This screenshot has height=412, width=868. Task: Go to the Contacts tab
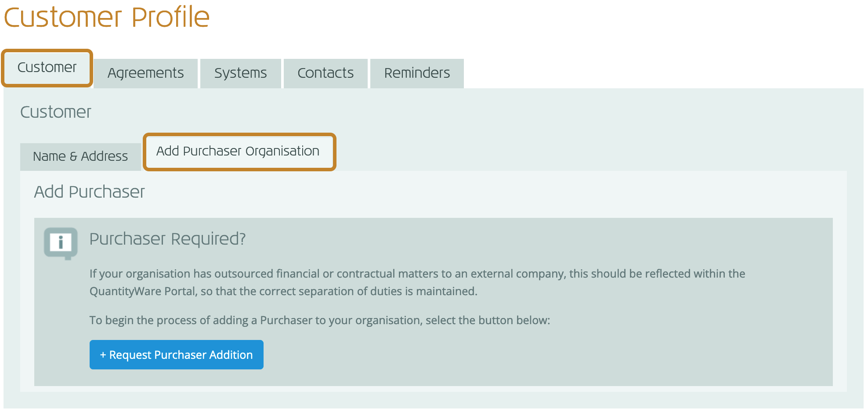pos(325,73)
